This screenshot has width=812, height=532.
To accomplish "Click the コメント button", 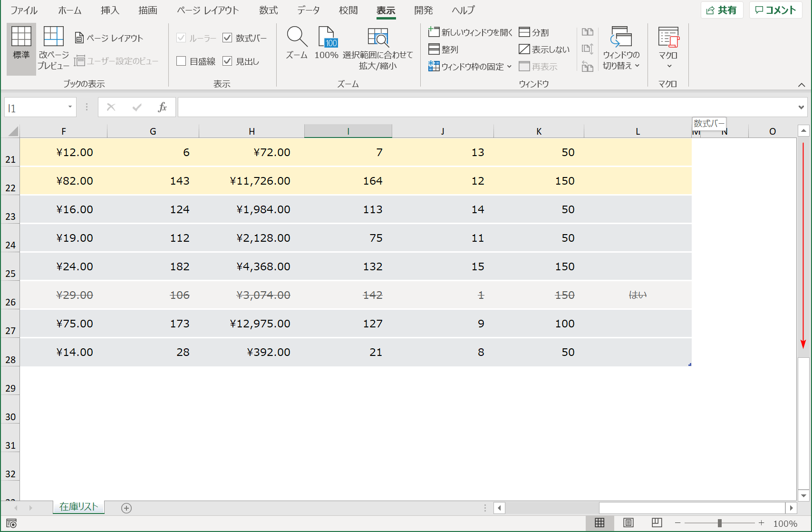I will coord(775,10).
